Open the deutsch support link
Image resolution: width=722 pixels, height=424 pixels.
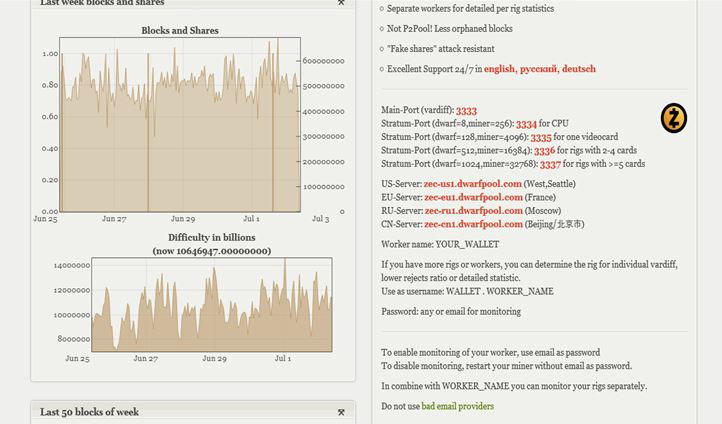pos(578,69)
